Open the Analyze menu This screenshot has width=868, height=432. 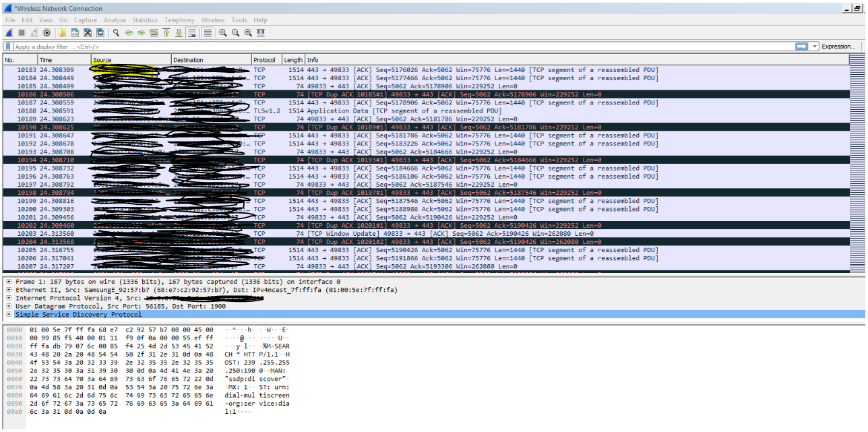(115, 20)
